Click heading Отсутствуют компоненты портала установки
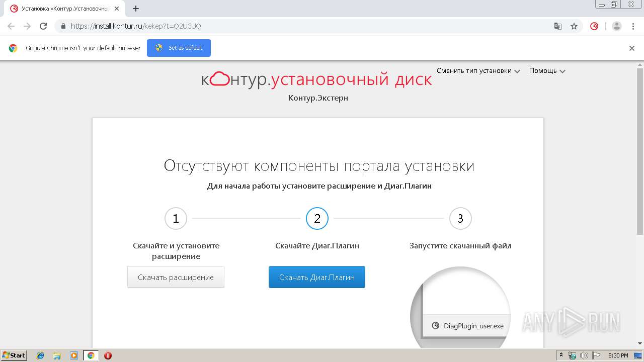Viewport: 644px width, 362px height. (x=319, y=166)
